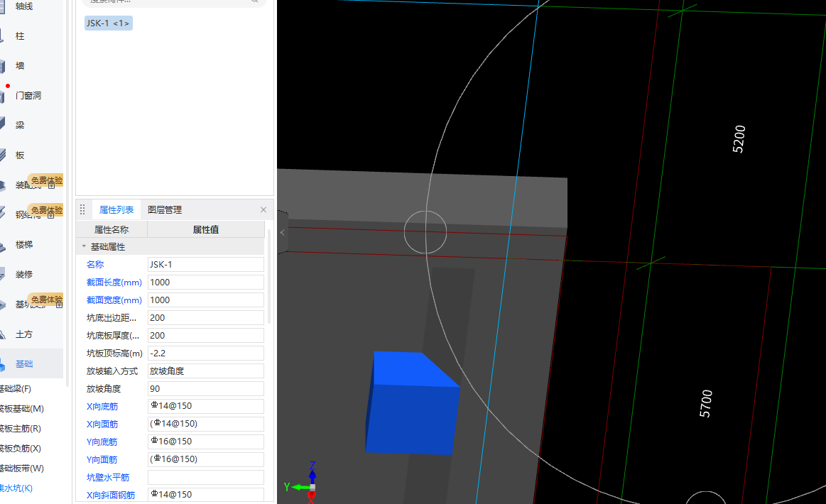Open the 装修 component category

point(23,275)
